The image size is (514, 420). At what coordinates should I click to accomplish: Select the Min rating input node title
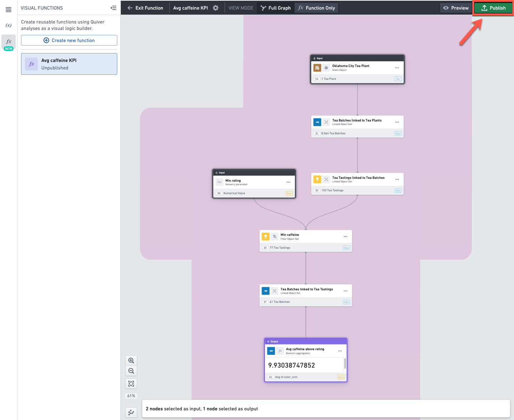coord(233,181)
